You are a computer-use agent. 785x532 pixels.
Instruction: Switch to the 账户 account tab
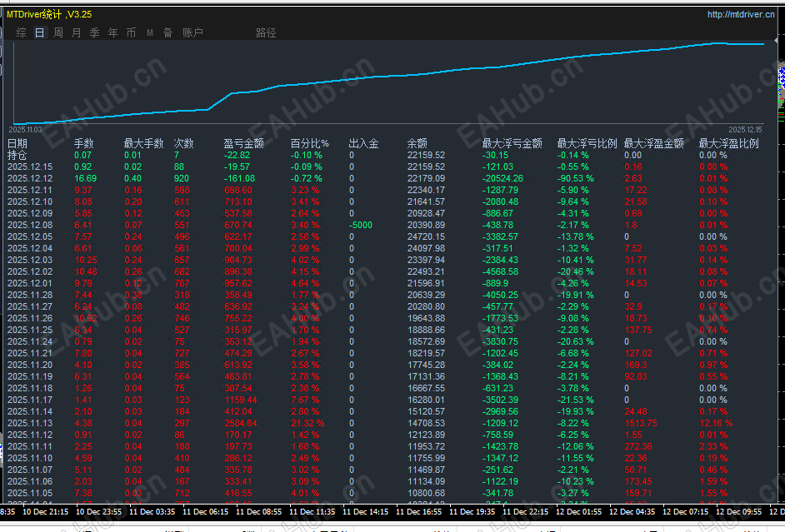192,32
